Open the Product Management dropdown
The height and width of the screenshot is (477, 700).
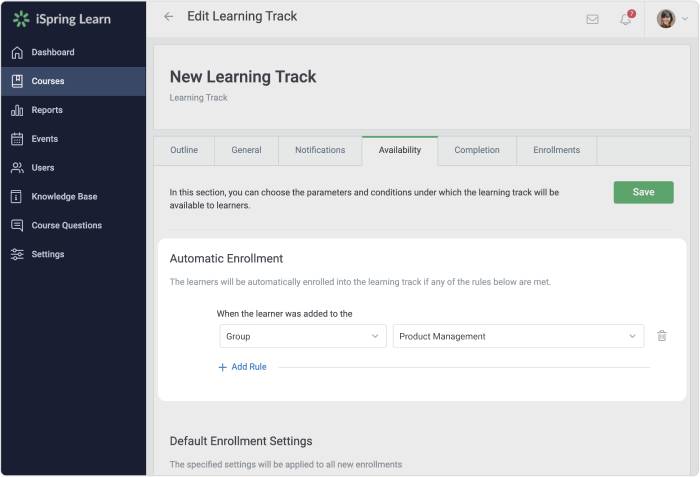coord(518,336)
